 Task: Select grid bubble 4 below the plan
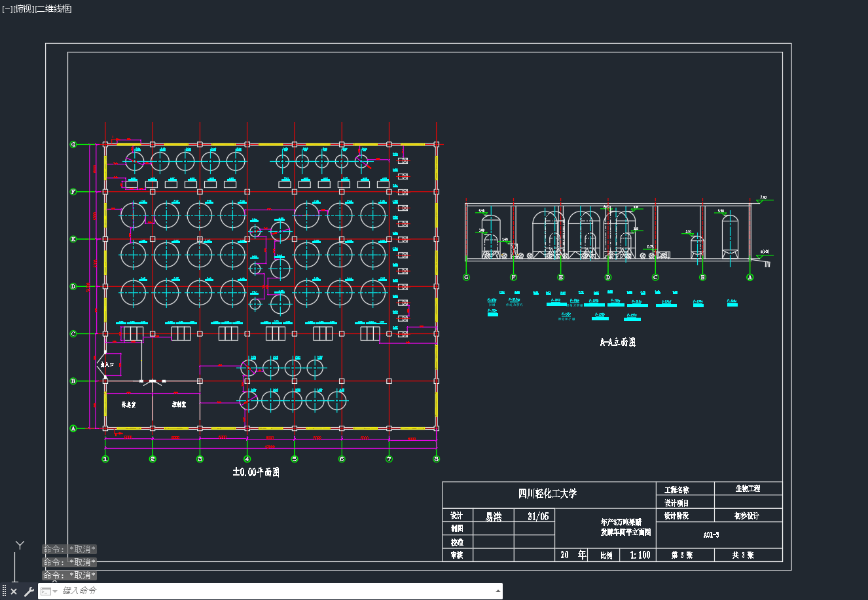pos(247,459)
